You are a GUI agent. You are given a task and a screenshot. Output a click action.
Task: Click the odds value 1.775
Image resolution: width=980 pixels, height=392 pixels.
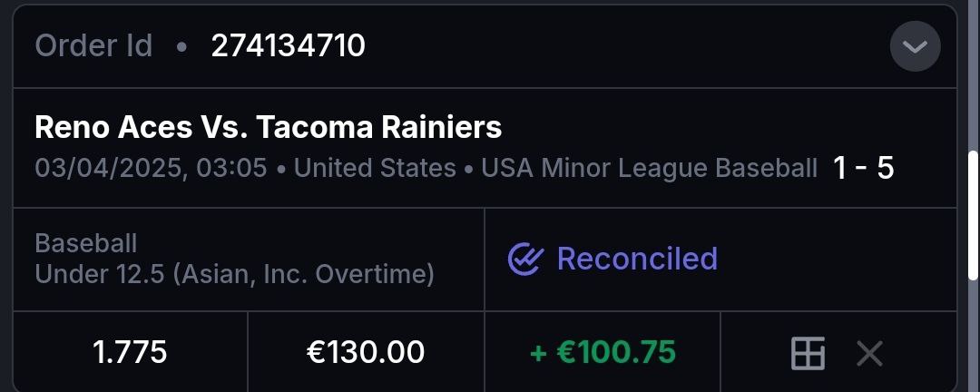tap(130, 353)
